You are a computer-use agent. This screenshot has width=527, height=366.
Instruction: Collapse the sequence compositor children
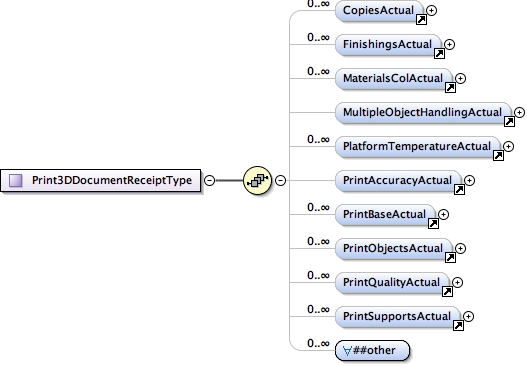(x=281, y=180)
